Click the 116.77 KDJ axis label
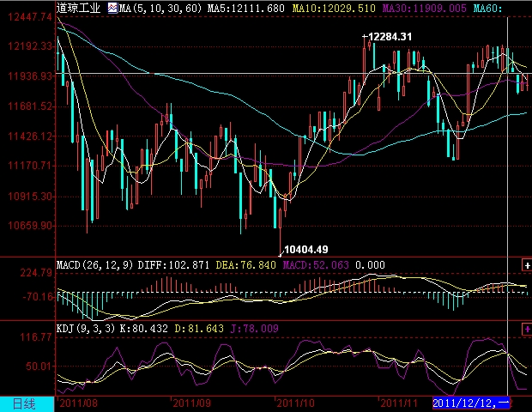532x412 pixels. click(x=36, y=337)
